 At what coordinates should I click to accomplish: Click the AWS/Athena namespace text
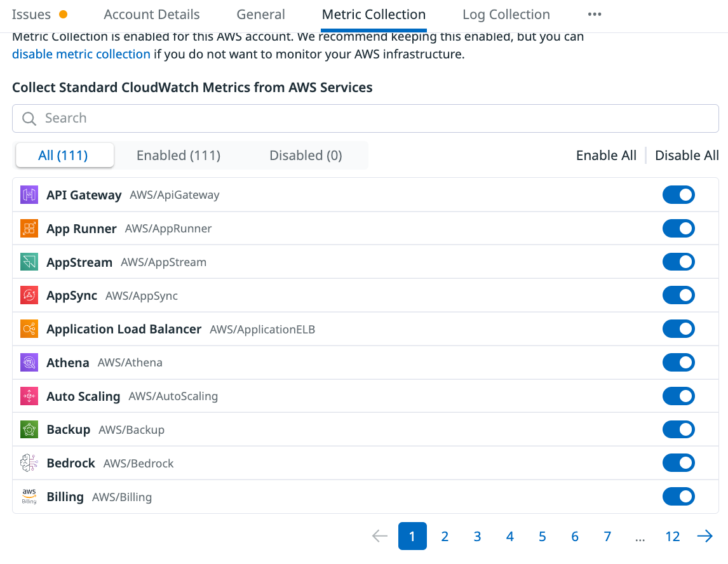point(130,363)
